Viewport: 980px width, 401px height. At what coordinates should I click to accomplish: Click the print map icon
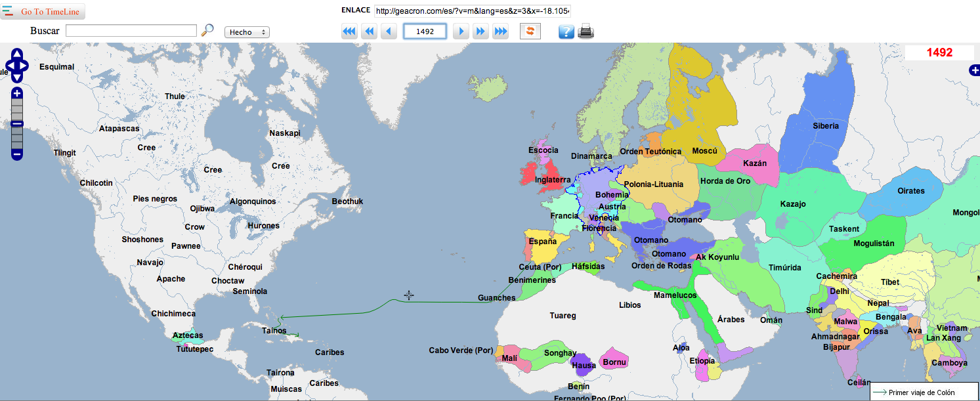coord(586,30)
